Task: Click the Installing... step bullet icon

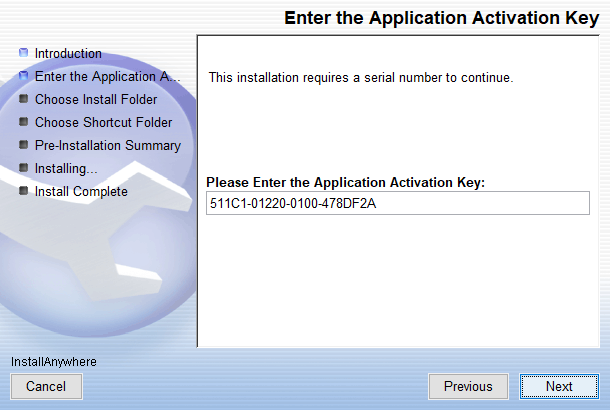Action: point(24,168)
